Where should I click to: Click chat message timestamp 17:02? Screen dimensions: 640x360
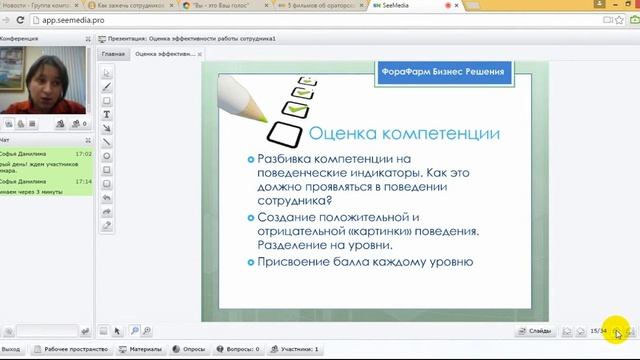pos(83,154)
